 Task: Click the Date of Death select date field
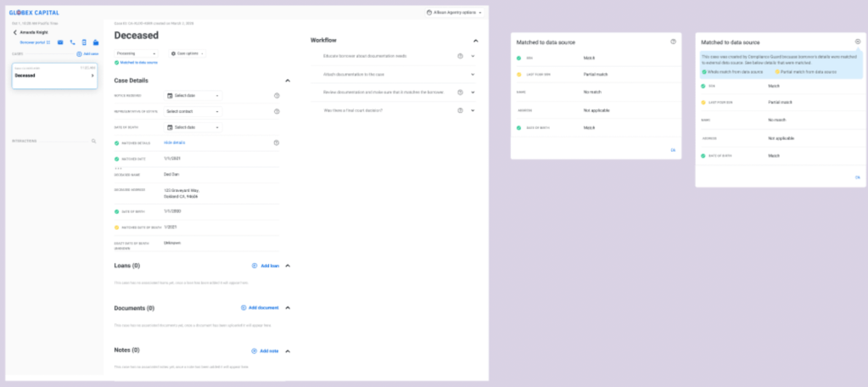click(x=193, y=127)
